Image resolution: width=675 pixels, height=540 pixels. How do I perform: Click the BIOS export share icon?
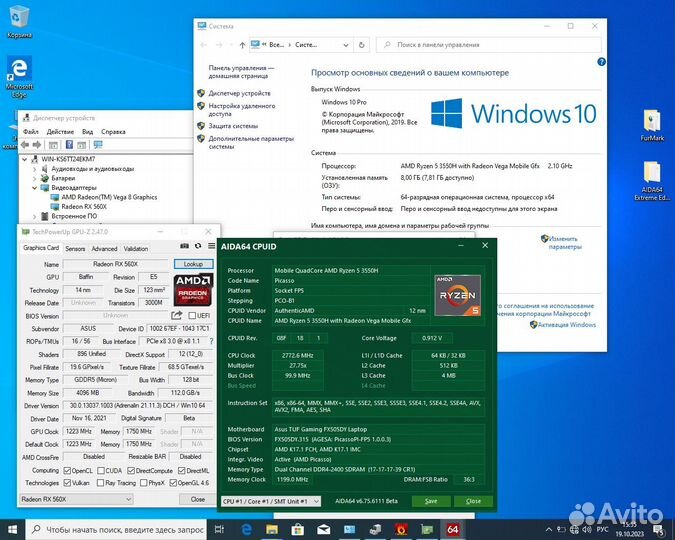[177, 315]
